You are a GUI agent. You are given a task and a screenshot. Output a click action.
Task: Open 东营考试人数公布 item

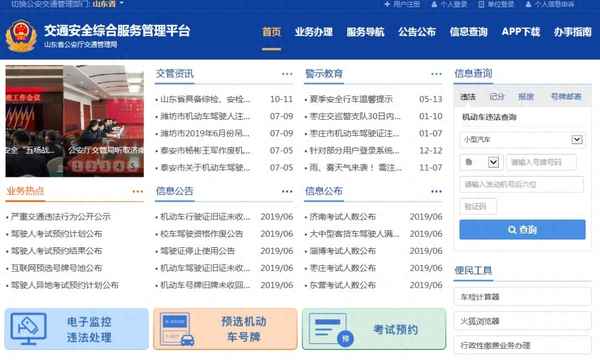(342, 285)
